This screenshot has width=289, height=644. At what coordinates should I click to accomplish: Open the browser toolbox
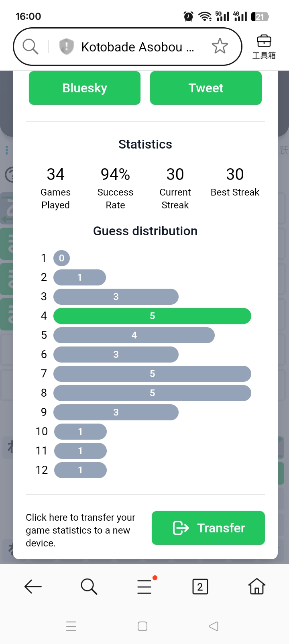(264, 47)
